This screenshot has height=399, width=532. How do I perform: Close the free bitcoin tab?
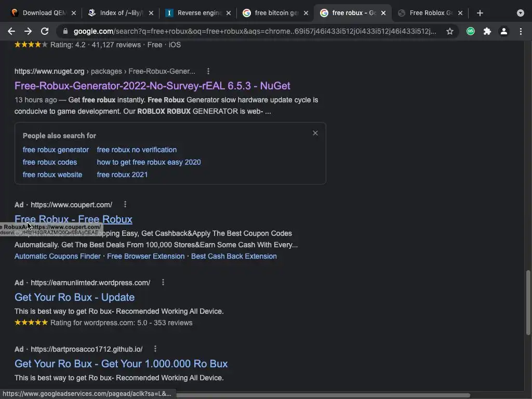pos(305,13)
